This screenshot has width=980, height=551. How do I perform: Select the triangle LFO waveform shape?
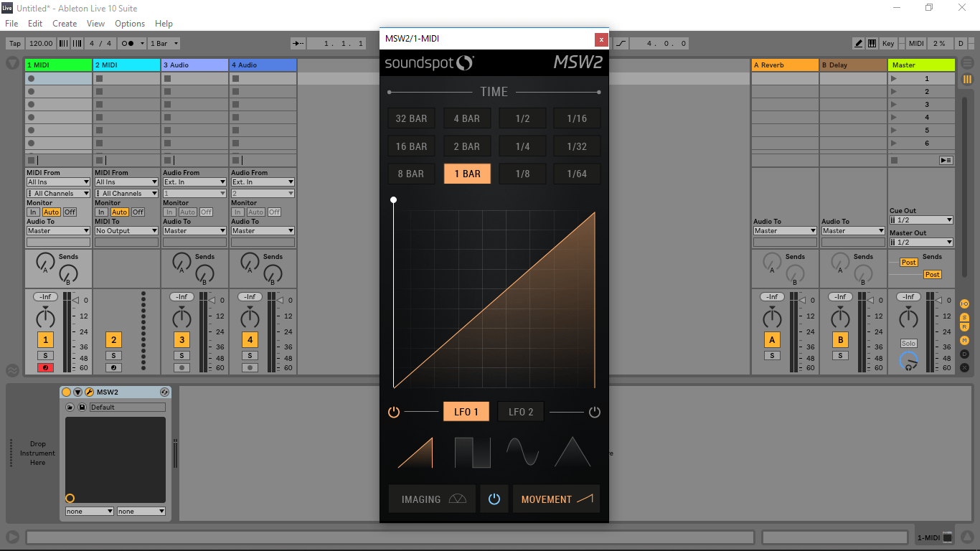pyautogui.click(x=573, y=452)
